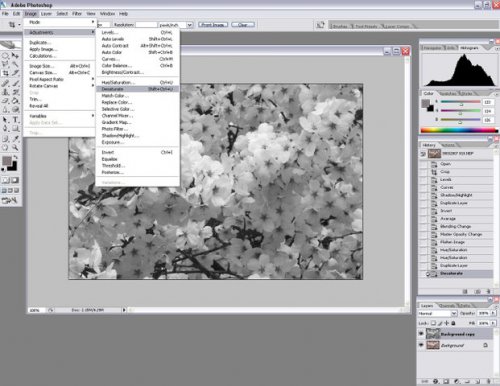Open the Filter menu
The image size is (500, 386).
click(x=77, y=14)
